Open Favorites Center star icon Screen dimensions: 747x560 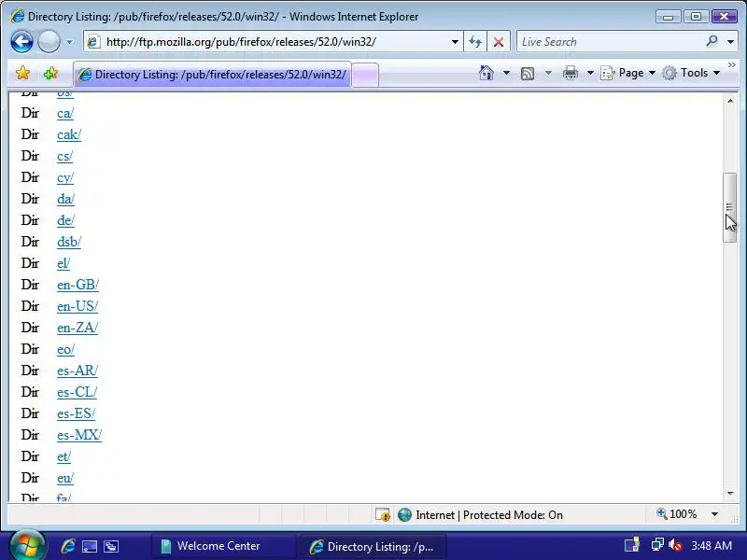coord(22,74)
